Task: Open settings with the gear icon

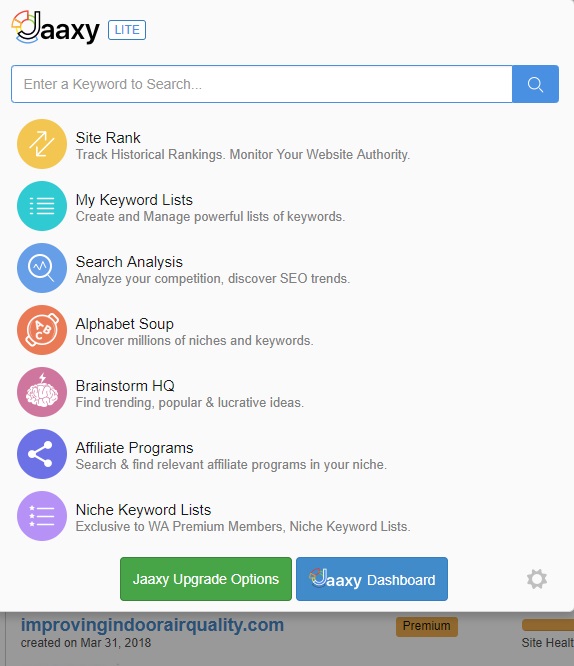Action: tap(537, 579)
